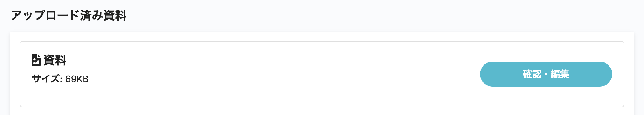Click the 編集 text on the teal button
The height and width of the screenshot is (115, 644).
coord(560,74)
